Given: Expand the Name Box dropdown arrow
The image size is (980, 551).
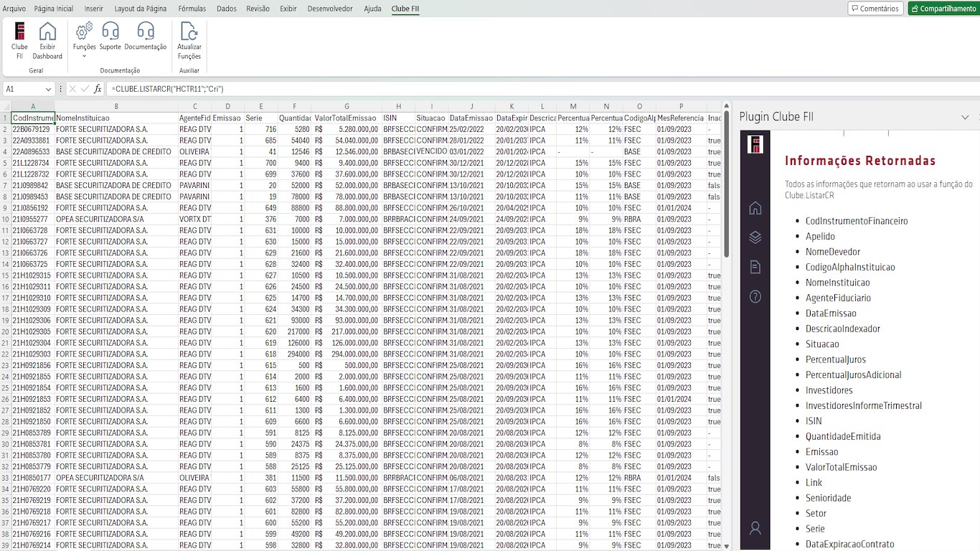Looking at the screenshot, I should tap(48, 89).
